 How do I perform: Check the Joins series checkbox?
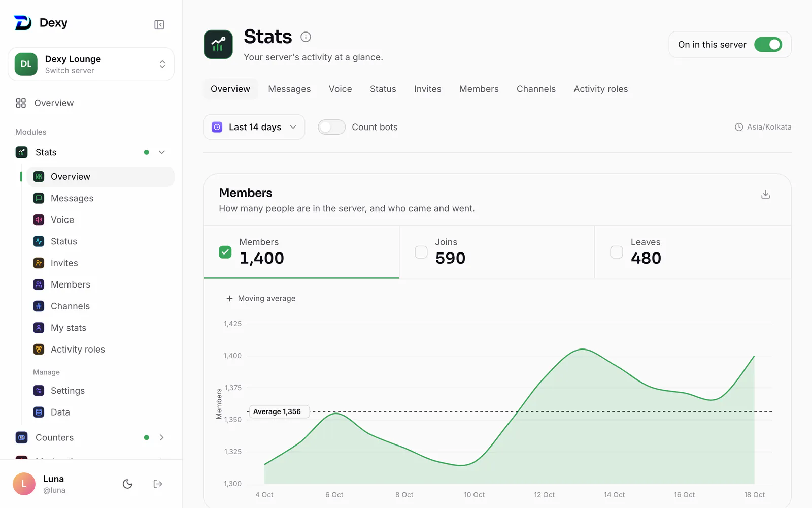pos(421,252)
